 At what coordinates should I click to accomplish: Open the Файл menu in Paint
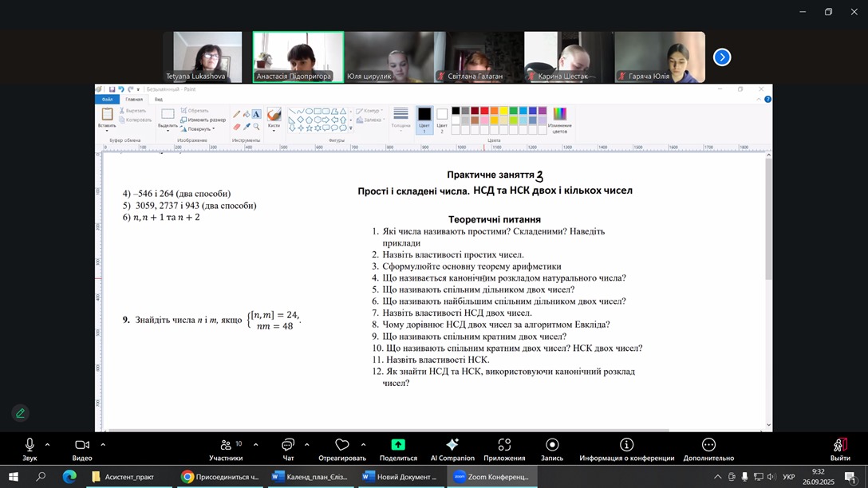click(x=108, y=99)
